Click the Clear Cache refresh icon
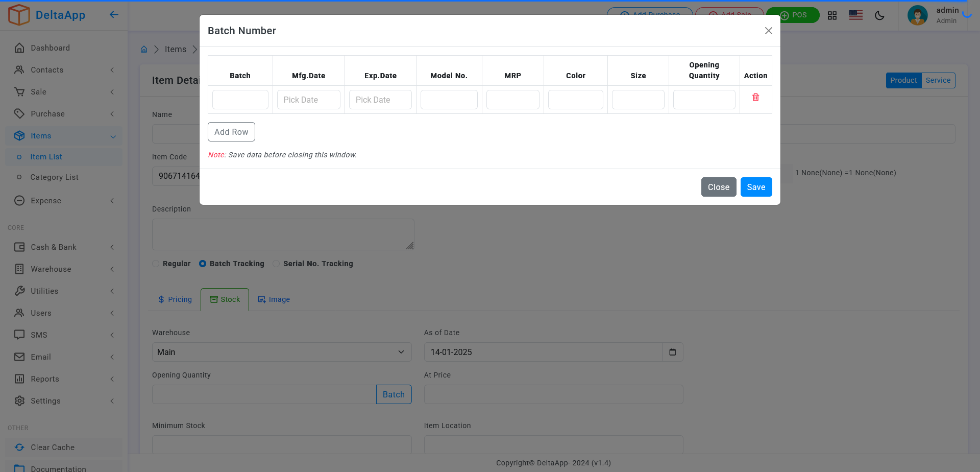Image resolution: width=980 pixels, height=472 pixels. coord(19,447)
